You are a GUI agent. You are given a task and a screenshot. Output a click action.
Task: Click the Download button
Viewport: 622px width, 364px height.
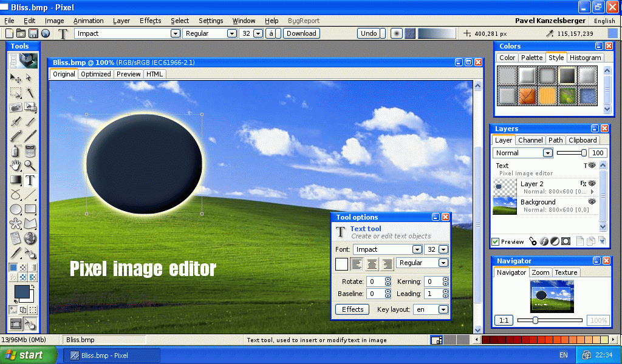301,33
